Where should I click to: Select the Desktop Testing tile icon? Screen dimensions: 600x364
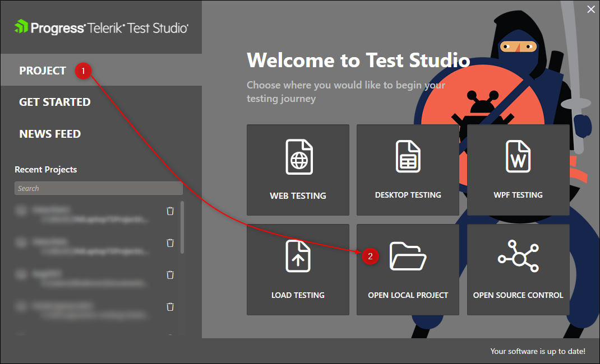(408, 157)
